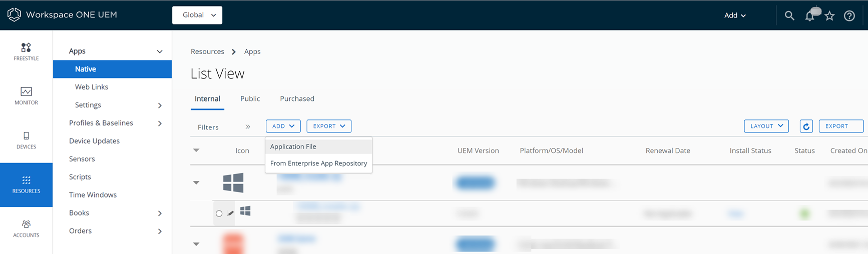Click the edit pencil icon in app row
The height and width of the screenshot is (254, 868).
230,213
